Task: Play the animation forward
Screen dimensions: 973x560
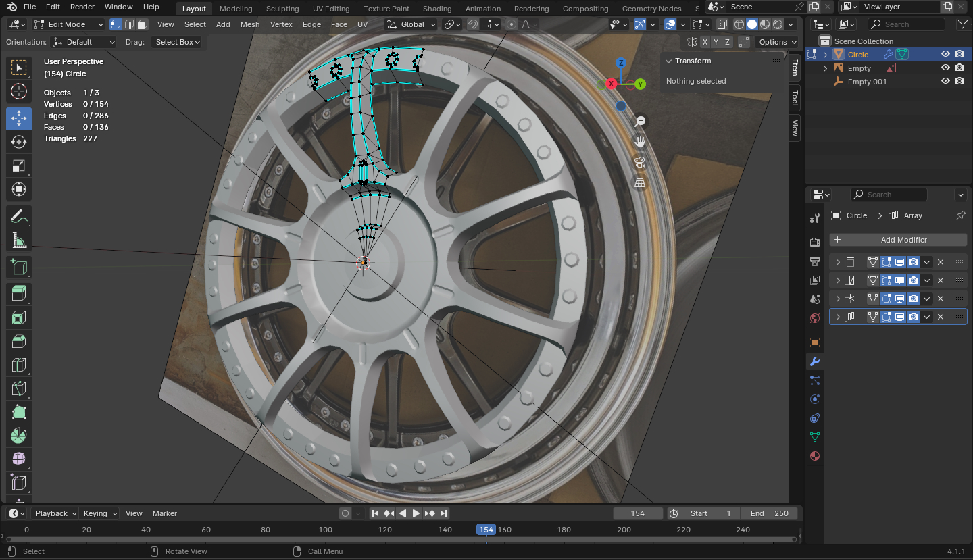Action: (416, 513)
